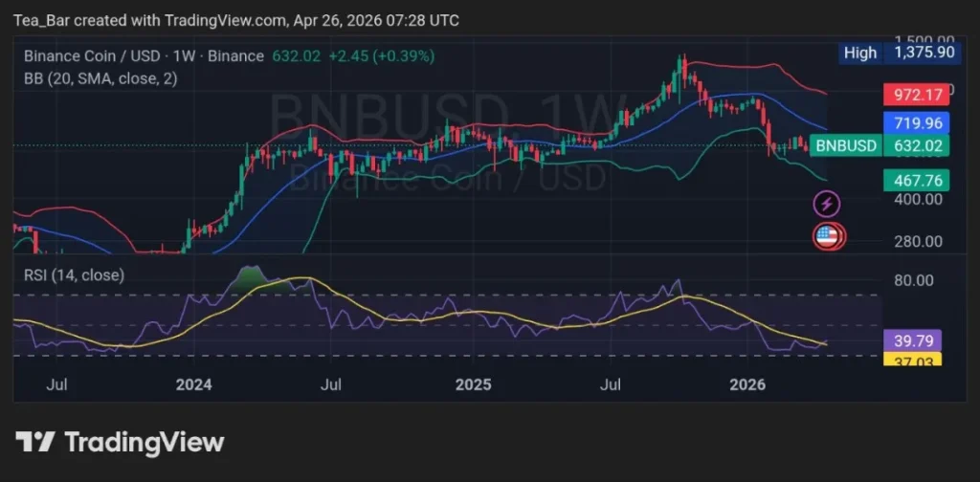
Task: Open the US flag economic event marker
Action: coord(828,236)
